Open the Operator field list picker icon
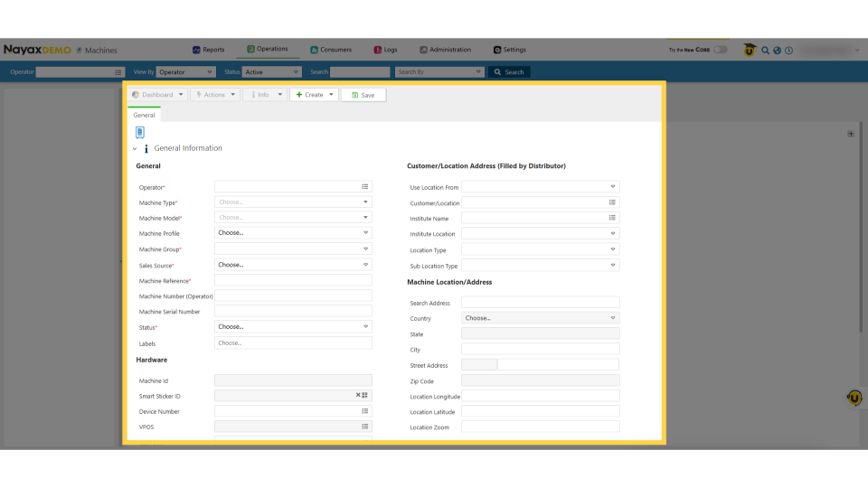 click(365, 187)
